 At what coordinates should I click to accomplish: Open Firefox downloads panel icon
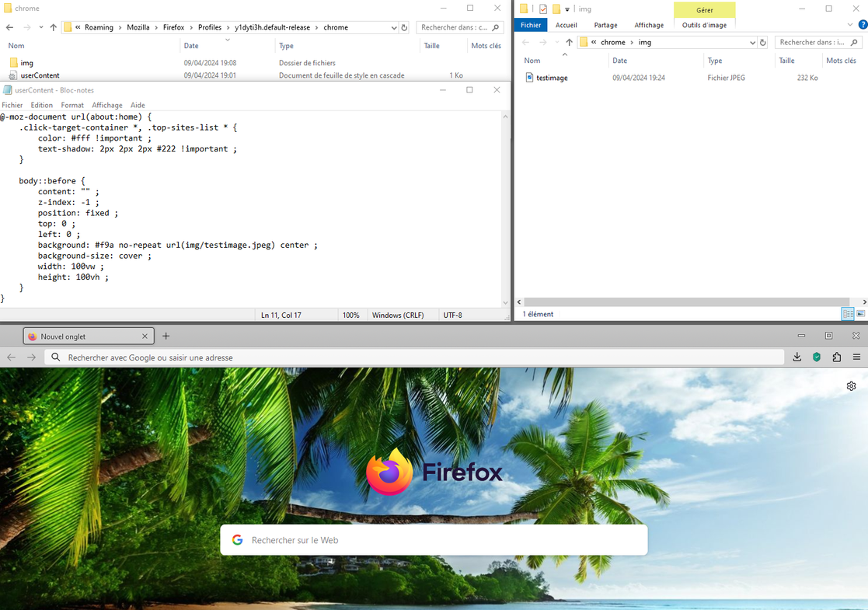pyautogui.click(x=797, y=357)
